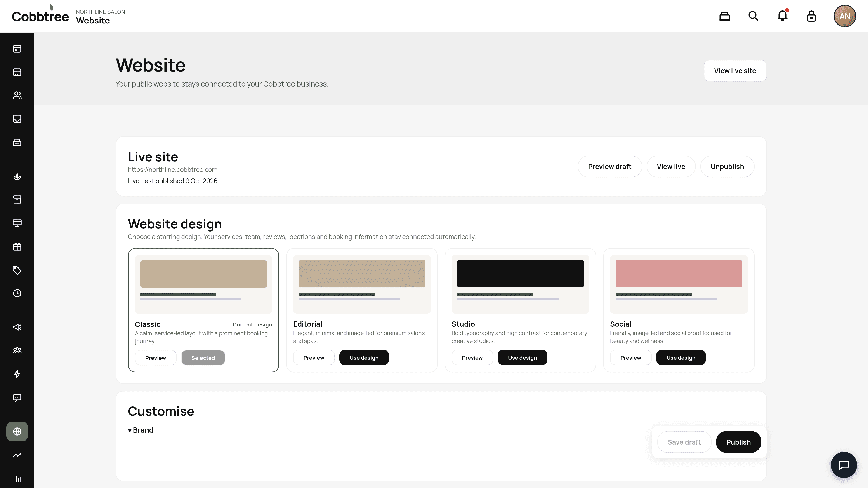Open the trending arrow analytics icon
Screen dimensions: 868x488
tap(17, 455)
